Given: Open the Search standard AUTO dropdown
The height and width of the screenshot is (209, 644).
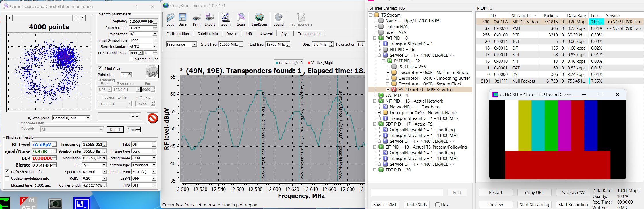Looking at the screenshot, I should click(x=155, y=46).
